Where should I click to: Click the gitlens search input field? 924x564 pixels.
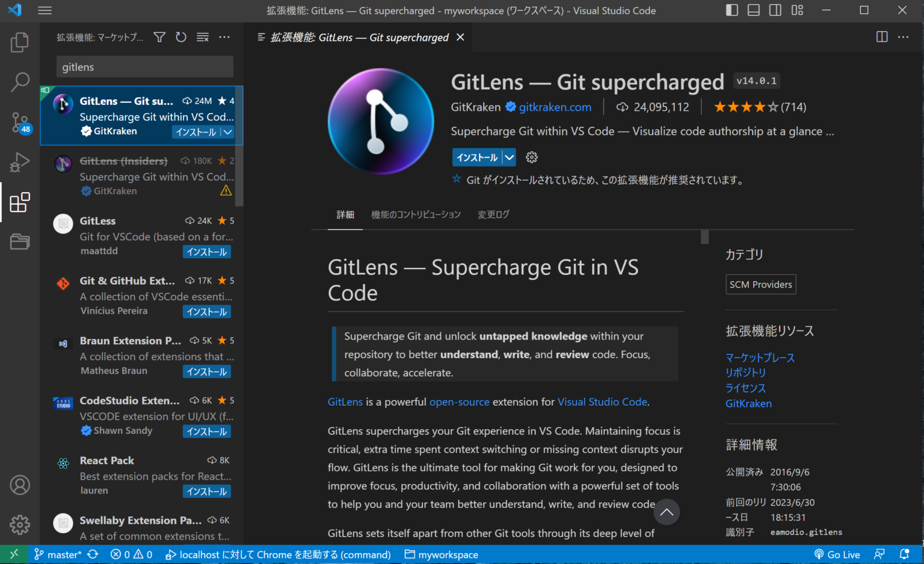[x=144, y=67]
